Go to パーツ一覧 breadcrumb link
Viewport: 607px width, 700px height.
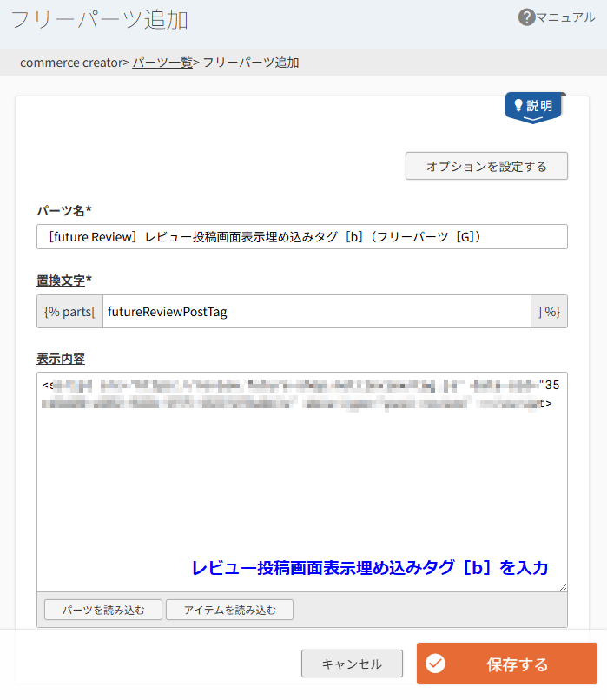pos(162,63)
